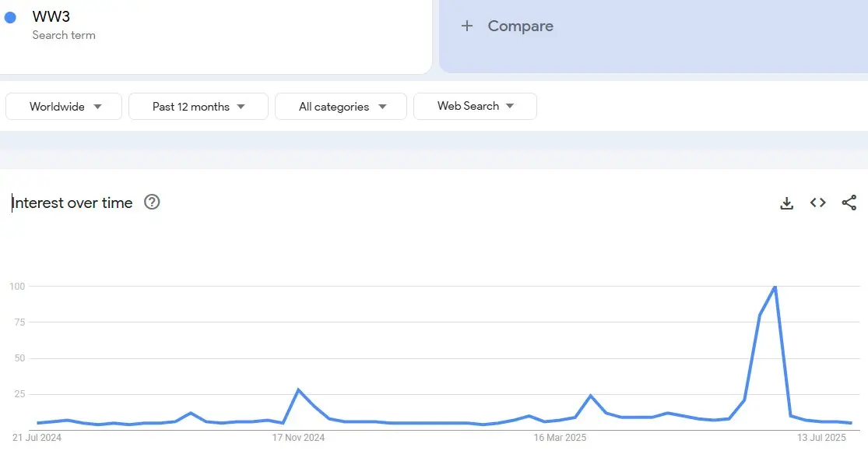Click the March 2025 bump on line

(591, 396)
